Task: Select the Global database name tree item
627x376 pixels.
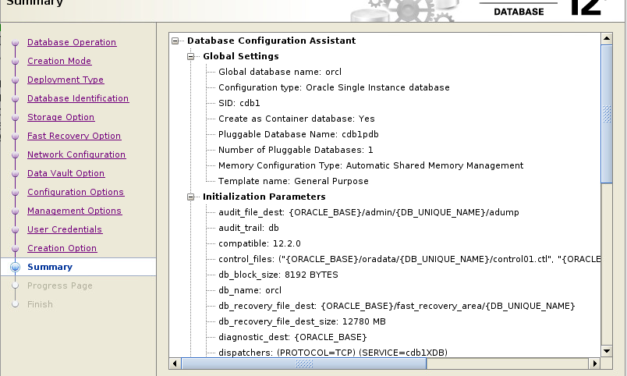Action: 280,72
